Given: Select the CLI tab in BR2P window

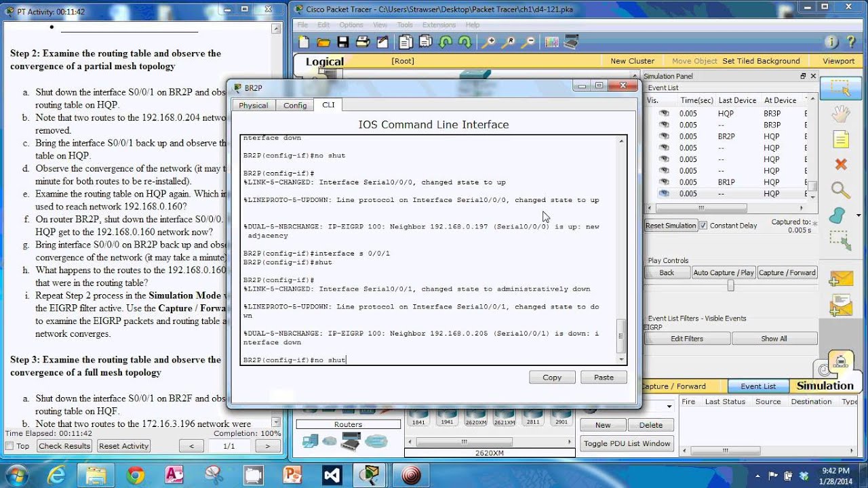Looking at the screenshot, I should 328,105.
